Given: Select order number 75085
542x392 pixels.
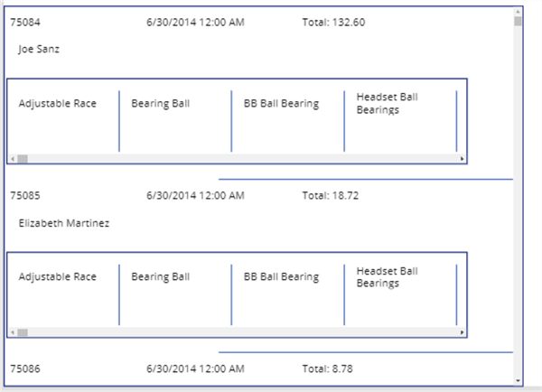Looking at the screenshot, I should tap(24, 194).
